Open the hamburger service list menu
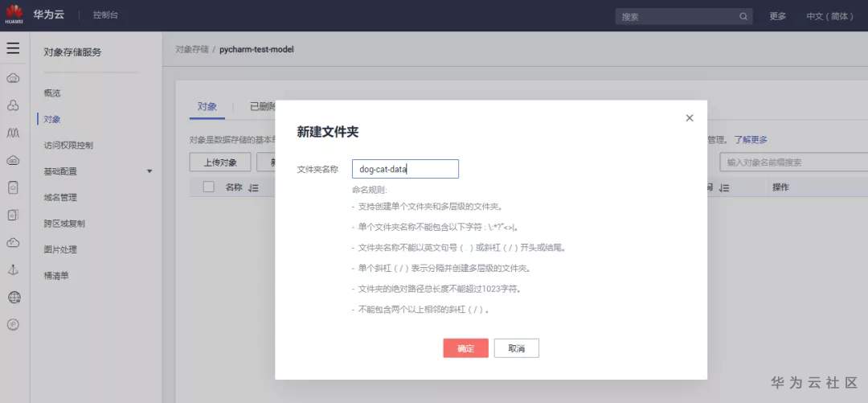Screen dimensions: 868x403 [x=14, y=48]
